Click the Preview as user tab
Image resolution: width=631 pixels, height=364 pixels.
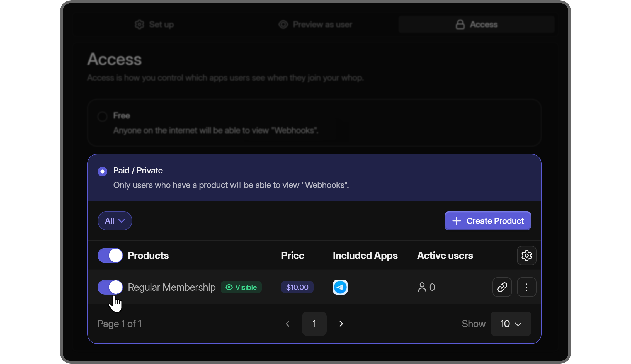(315, 24)
